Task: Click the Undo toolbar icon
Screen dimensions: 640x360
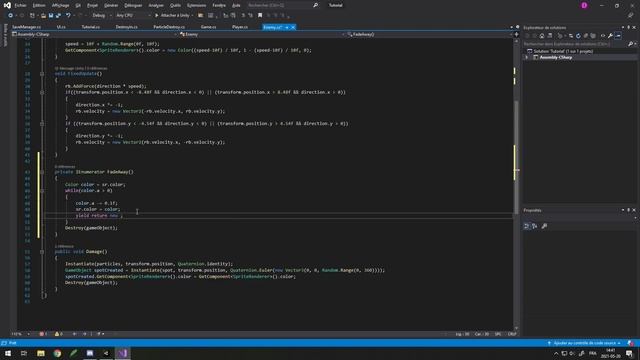Action: click(x=68, y=16)
